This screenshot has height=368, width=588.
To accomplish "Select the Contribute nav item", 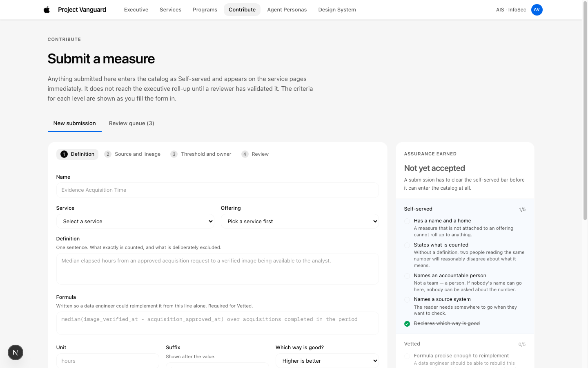I will pyautogui.click(x=242, y=10).
